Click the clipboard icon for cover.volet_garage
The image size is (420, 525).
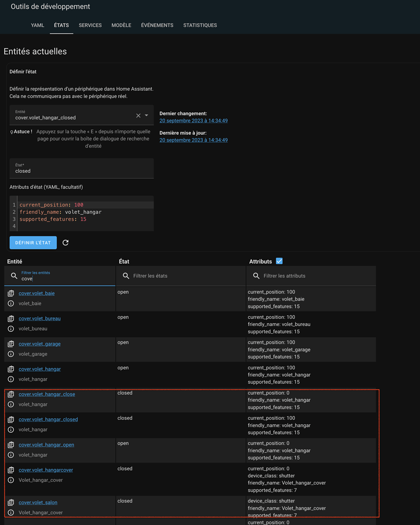pyautogui.click(x=10, y=344)
